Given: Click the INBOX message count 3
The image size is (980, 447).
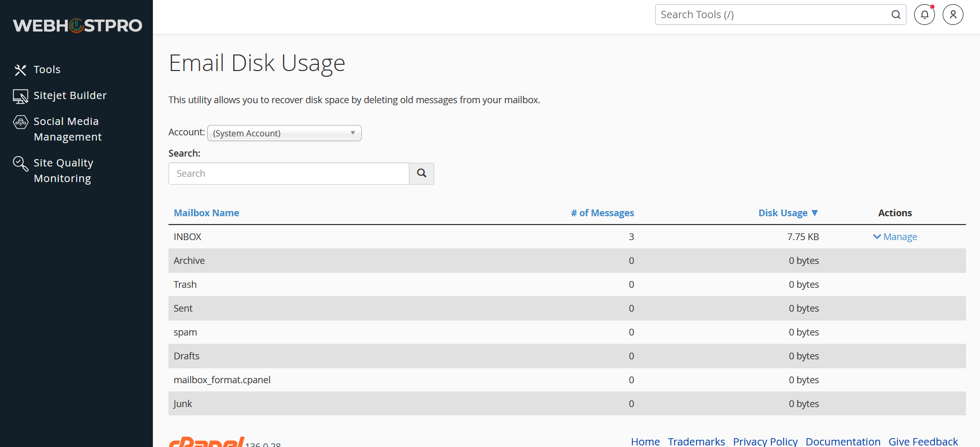Looking at the screenshot, I should [x=631, y=237].
